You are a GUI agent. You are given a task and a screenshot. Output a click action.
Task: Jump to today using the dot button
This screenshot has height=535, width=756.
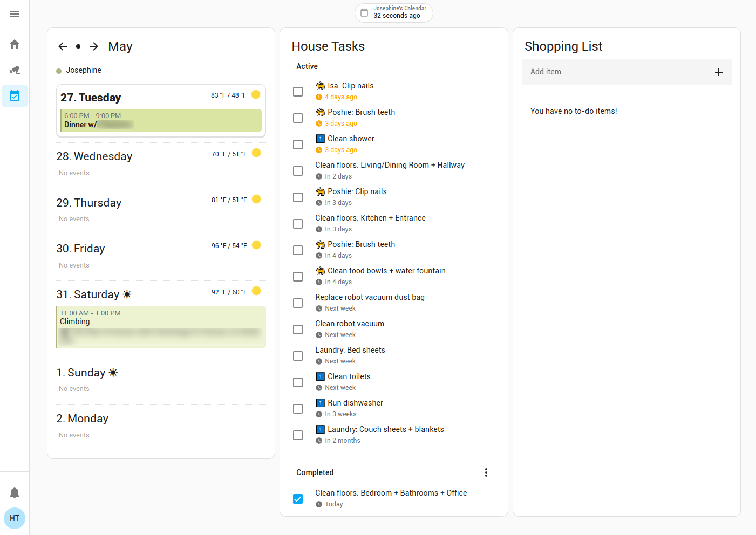coord(78,46)
